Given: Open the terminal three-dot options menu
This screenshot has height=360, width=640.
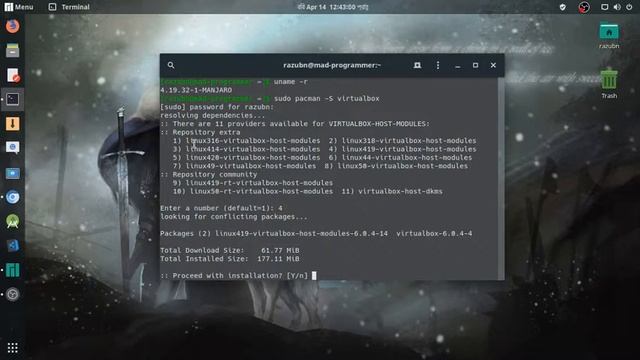Looking at the screenshot, I should pyautogui.click(x=438, y=65).
